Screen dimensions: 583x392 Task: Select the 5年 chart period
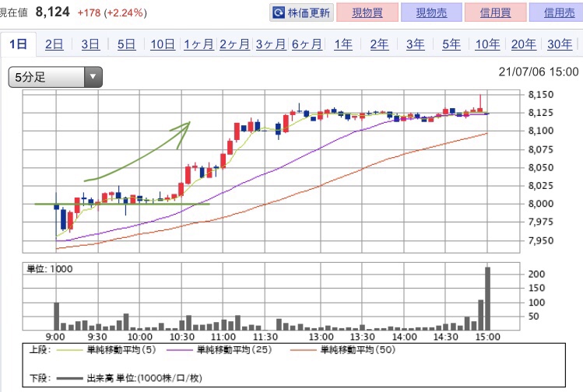(451, 44)
